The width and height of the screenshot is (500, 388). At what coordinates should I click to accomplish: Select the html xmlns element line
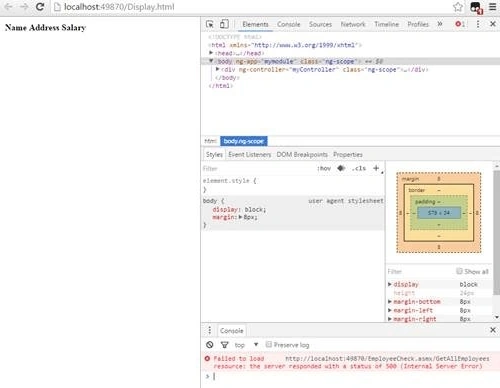(x=285, y=45)
